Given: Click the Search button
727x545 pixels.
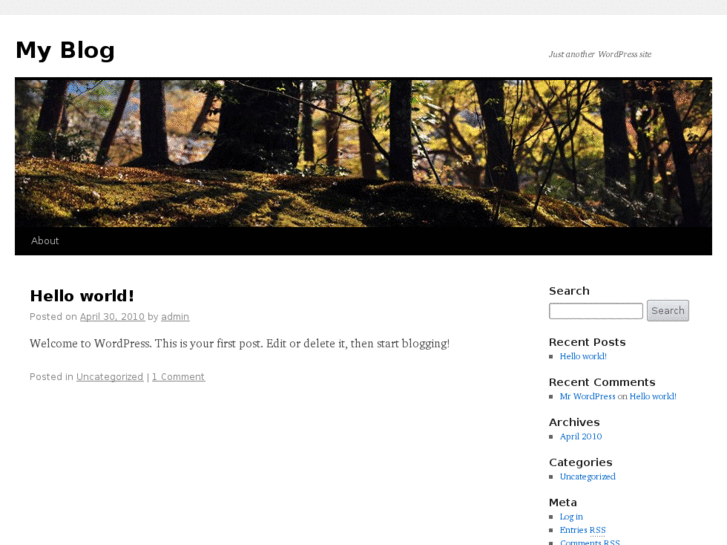Looking at the screenshot, I should click(x=668, y=311).
